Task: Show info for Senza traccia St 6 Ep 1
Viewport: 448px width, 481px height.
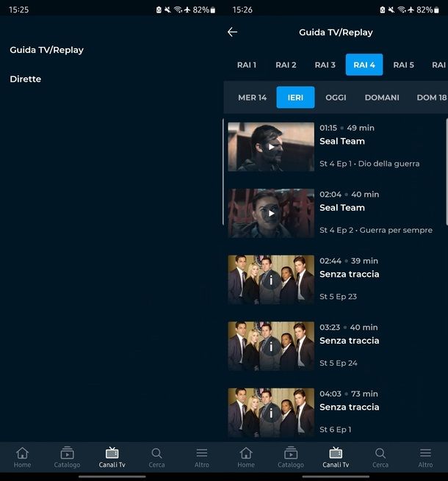Action: coord(271,413)
